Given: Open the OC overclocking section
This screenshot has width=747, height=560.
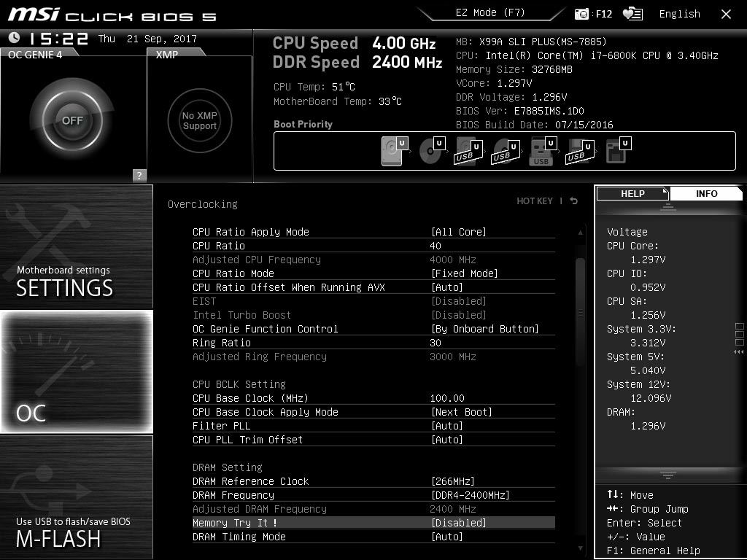Looking at the screenshot, I should tap(76, 371).
